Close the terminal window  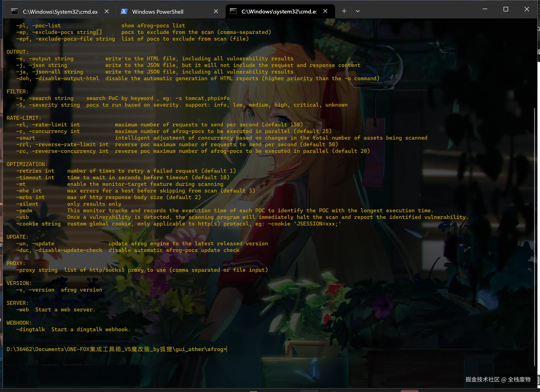tap(527, 9)
